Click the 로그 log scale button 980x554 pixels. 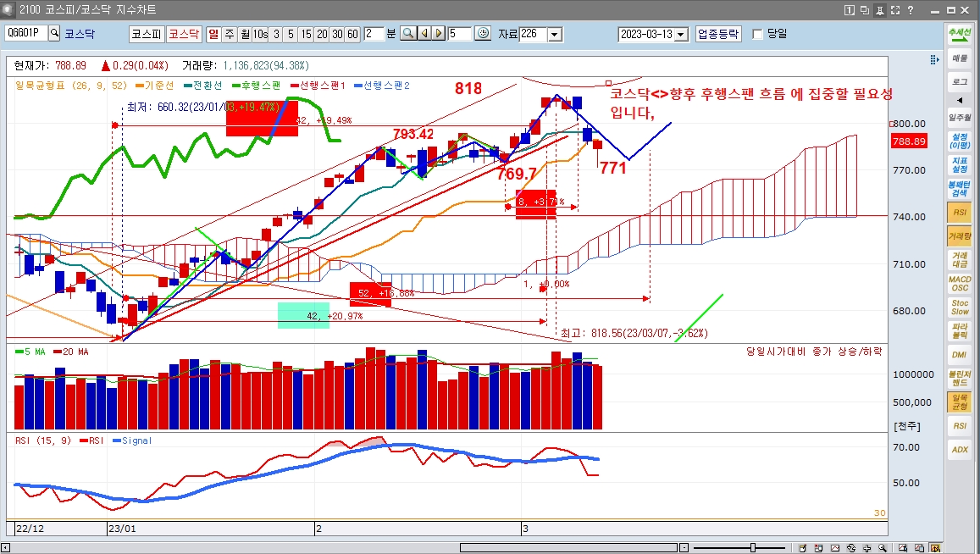(960, 82)
